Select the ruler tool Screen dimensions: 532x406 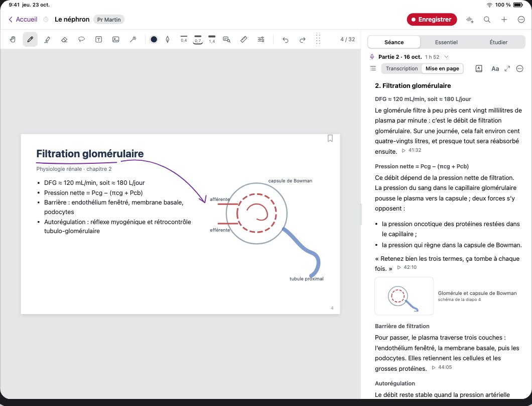click(243, 39)
